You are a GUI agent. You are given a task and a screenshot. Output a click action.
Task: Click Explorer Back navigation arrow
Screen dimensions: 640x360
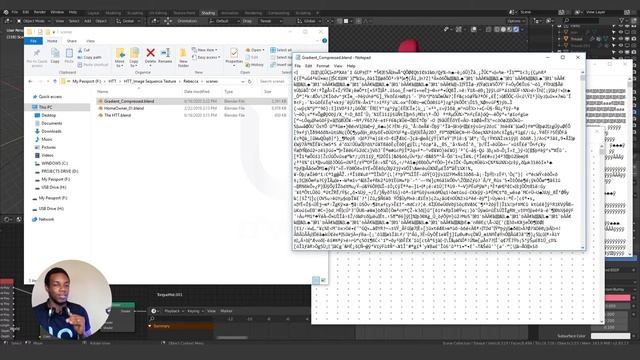pyautogui.click(x=30, y=81)
